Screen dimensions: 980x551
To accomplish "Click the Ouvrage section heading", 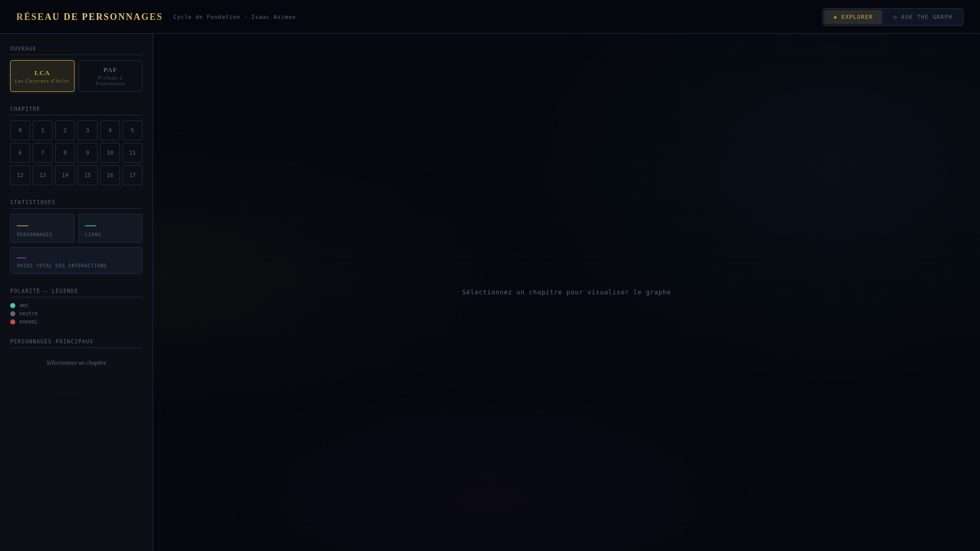I will [23, 49].
